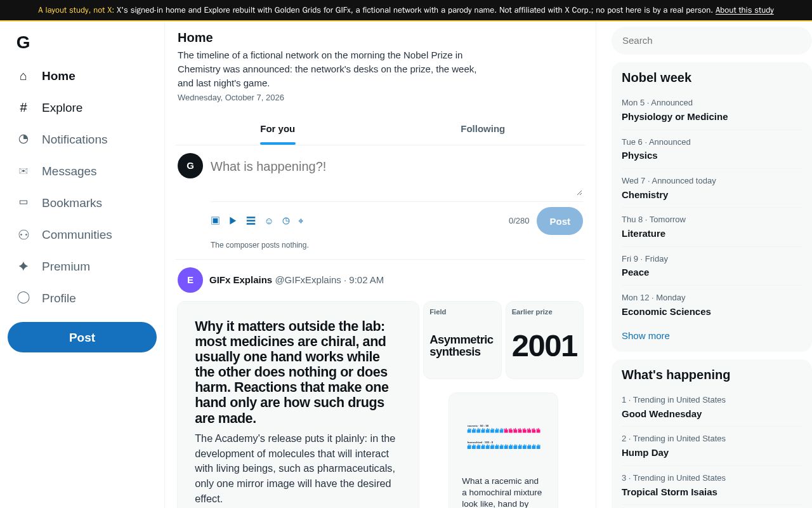Open the racemic mixture chart thumbnail
This screenshot has height=508, width=812.
click(503, 436)
